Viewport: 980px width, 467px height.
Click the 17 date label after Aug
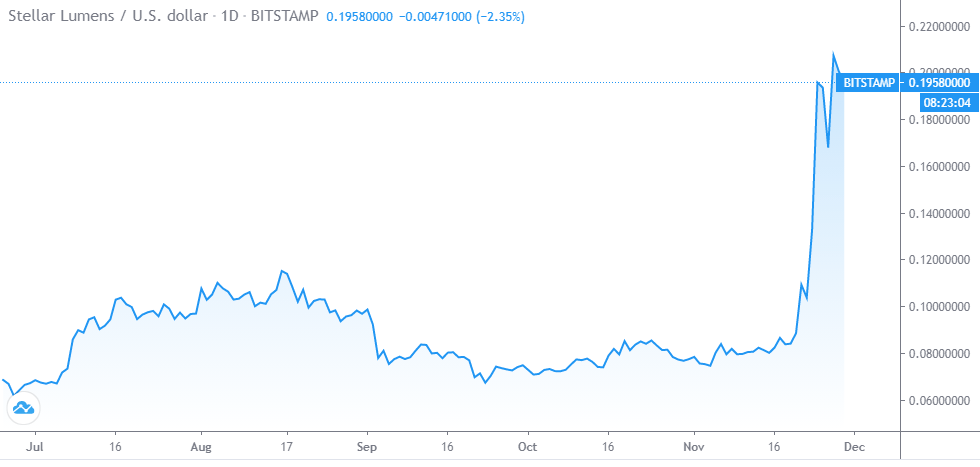click(x=287, y=448)
